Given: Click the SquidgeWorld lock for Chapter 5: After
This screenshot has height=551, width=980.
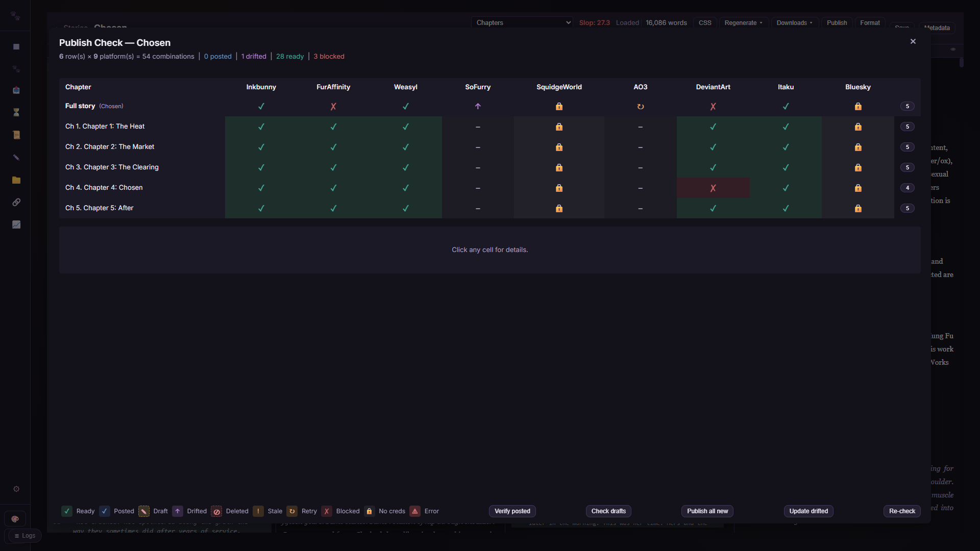Looking at the screenshot, I should (559, 208).
